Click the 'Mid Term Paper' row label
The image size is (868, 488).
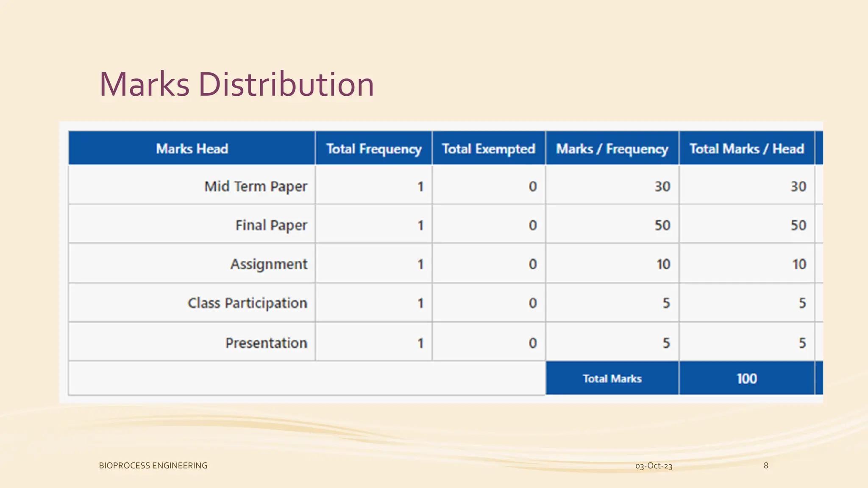[x=256, y=186]
